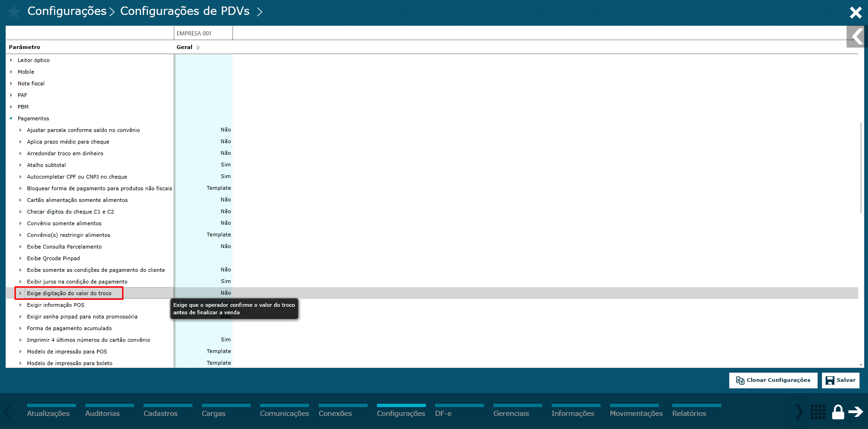Viewport: 868px width, 429px height.
Task: Expand Arredondar troco em dinheiro row
Action: point(21,153)
